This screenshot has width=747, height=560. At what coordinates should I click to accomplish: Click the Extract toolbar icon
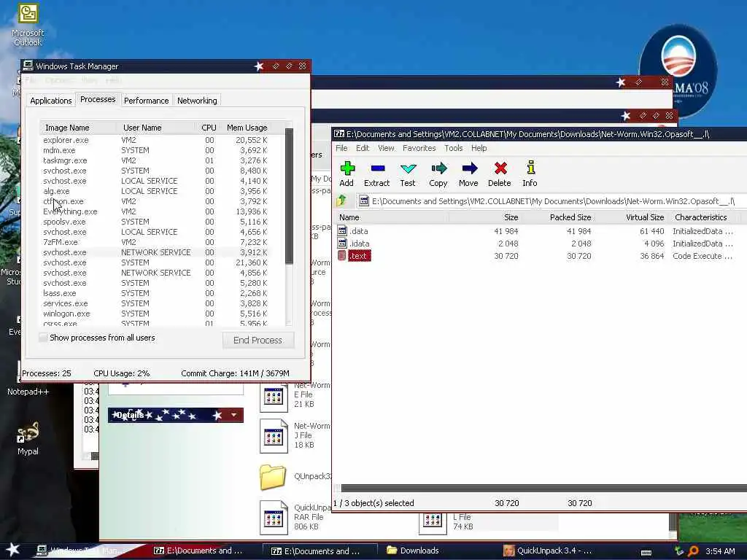377,174
